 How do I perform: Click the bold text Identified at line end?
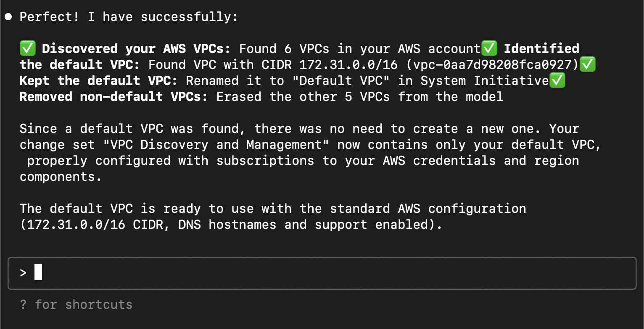coord(541,49)
